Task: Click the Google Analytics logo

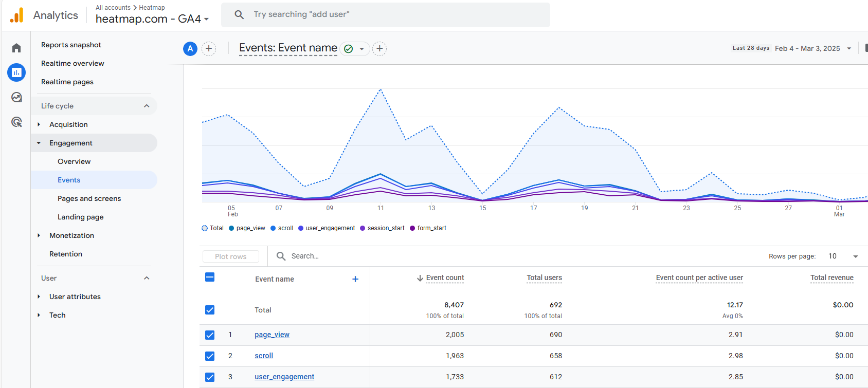Action: point(16,15)
